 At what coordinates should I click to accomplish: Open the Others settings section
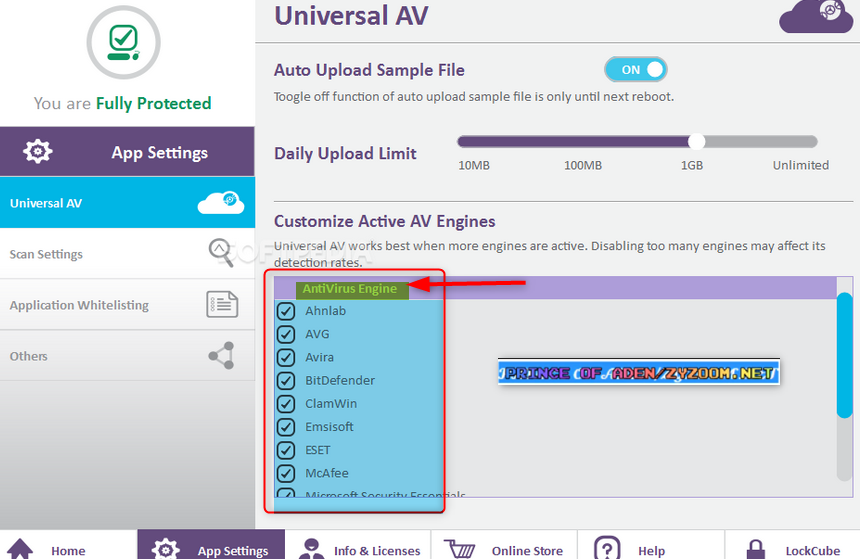(127, 355)
